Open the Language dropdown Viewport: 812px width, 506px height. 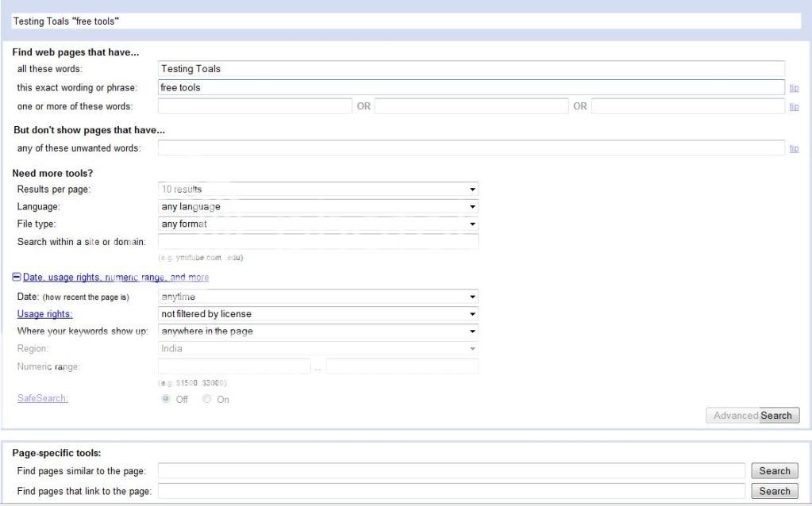pos(317,206)
